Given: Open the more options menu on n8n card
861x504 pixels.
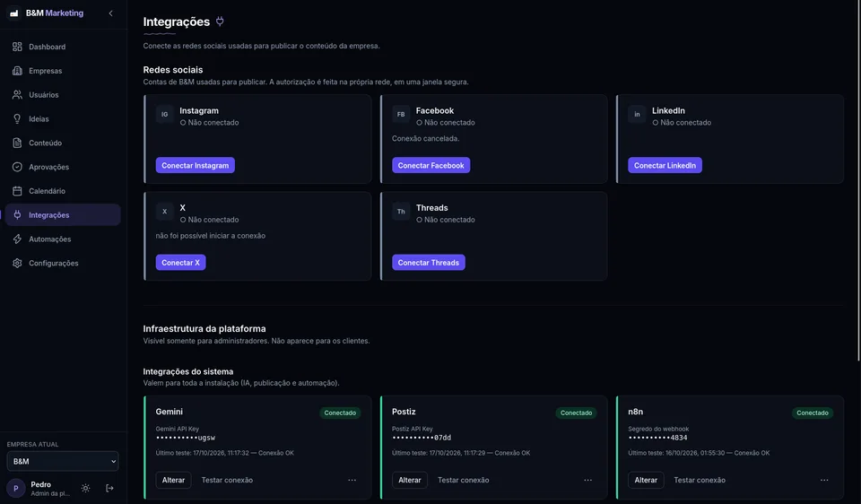Looking at the screenshot, I should 824,480.
